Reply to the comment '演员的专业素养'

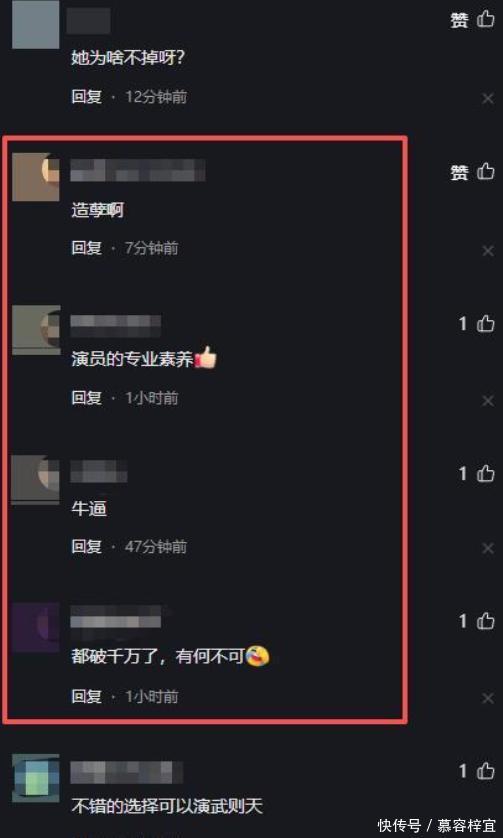click(x=87, y=398)
